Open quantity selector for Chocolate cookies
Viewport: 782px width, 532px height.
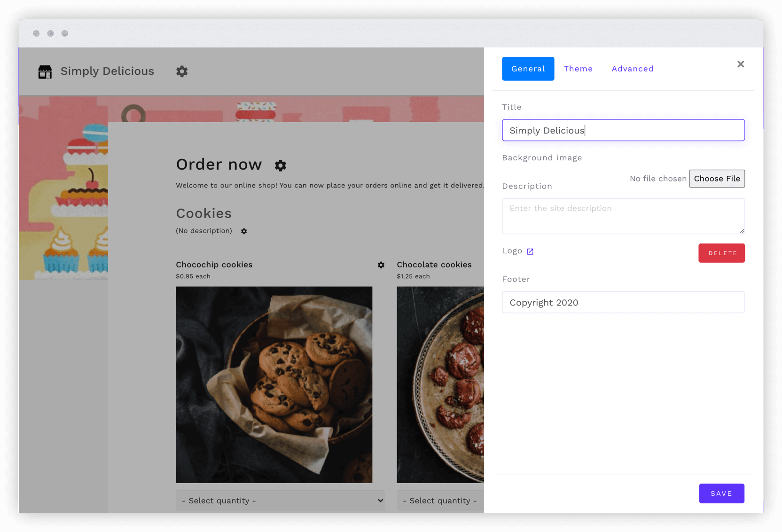(x=440, y=501)
